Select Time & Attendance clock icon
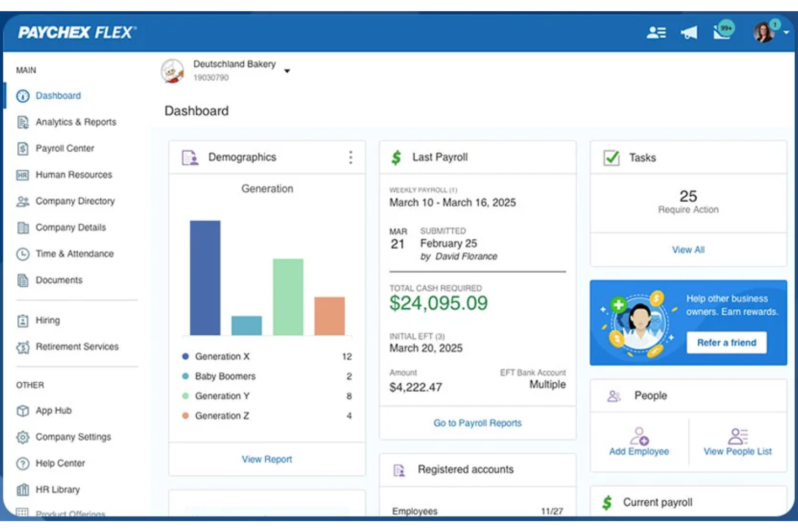798x532 pixels. click(22, 254)
